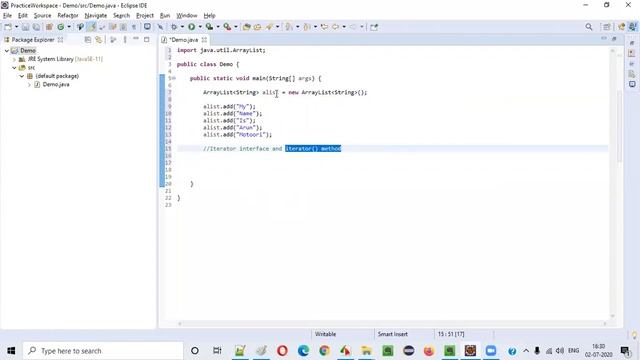Select the Demo.java editor tab

click(183, 40)
